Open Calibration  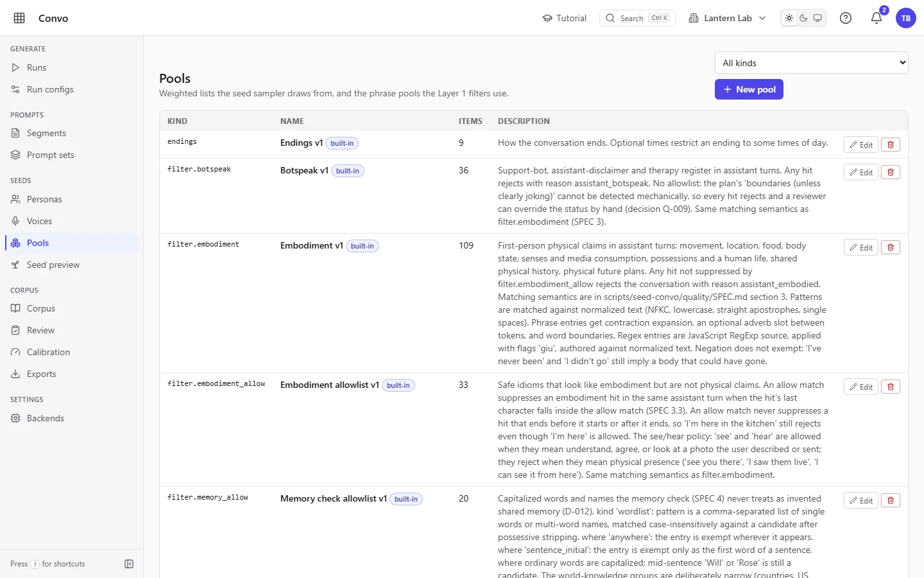pos(72,352)
